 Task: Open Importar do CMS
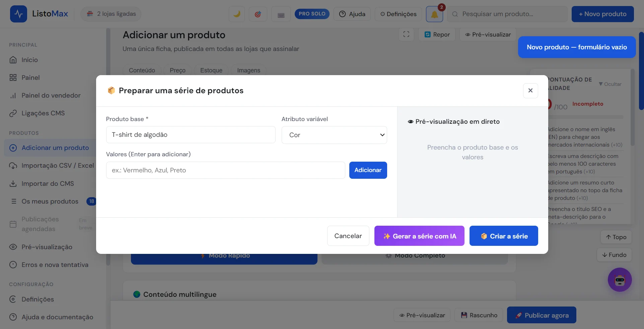[48, 184]
